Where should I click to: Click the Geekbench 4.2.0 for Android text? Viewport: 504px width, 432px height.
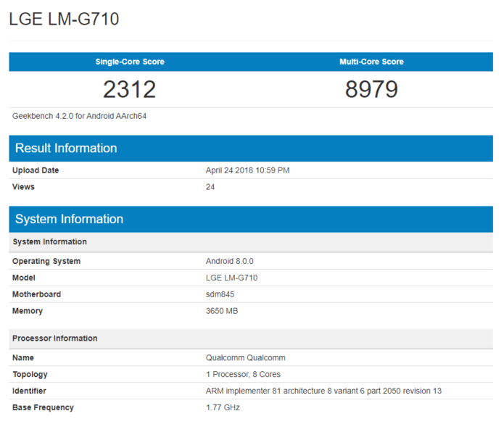(80, 116)
